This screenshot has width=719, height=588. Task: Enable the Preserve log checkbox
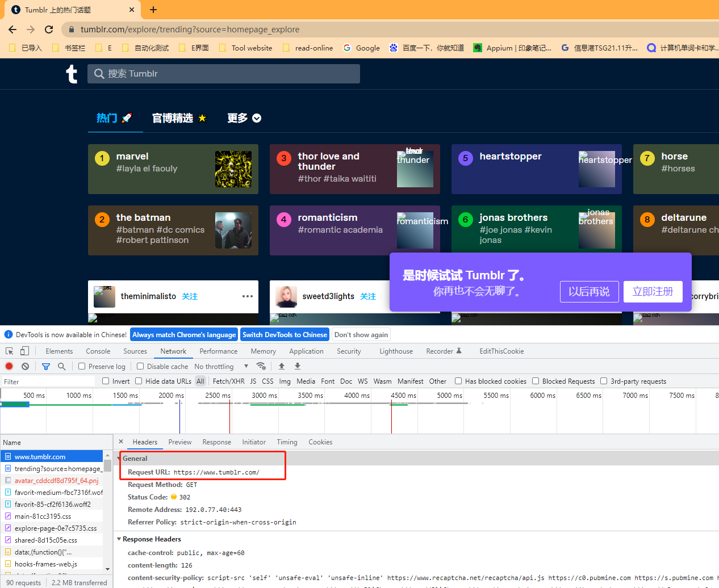tap(82, 366)
